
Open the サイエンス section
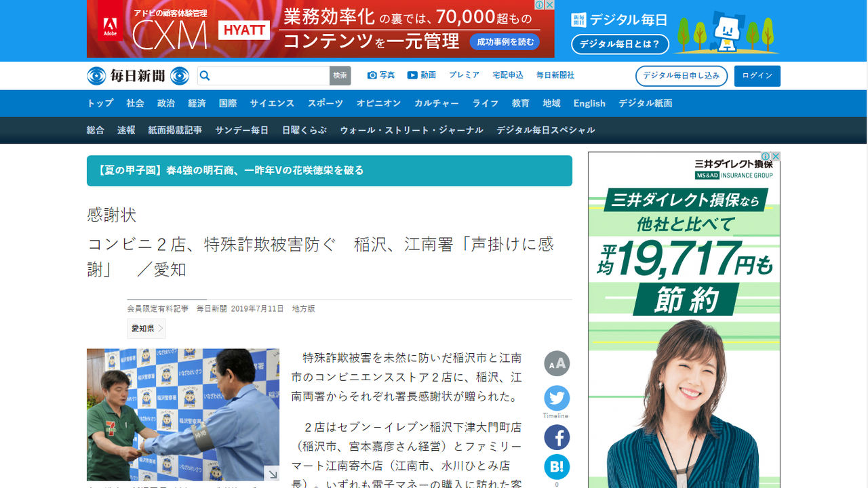tap(272, 103)
